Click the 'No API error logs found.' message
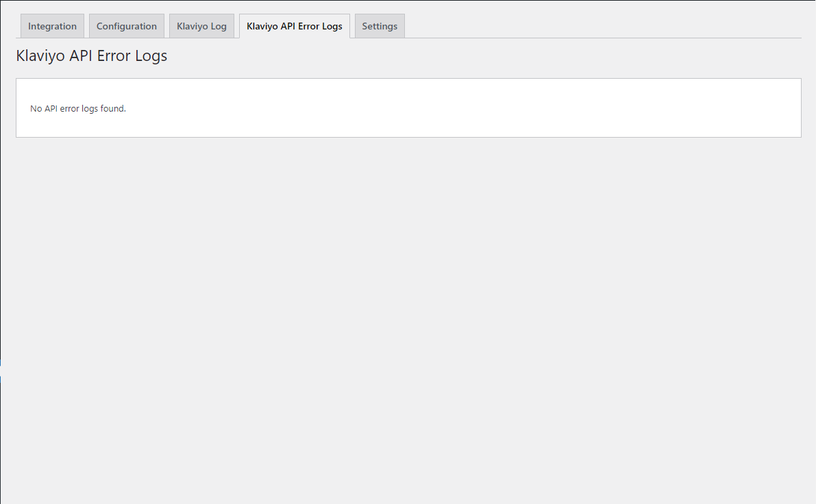The image size is (816, 504). coord(78,109)
